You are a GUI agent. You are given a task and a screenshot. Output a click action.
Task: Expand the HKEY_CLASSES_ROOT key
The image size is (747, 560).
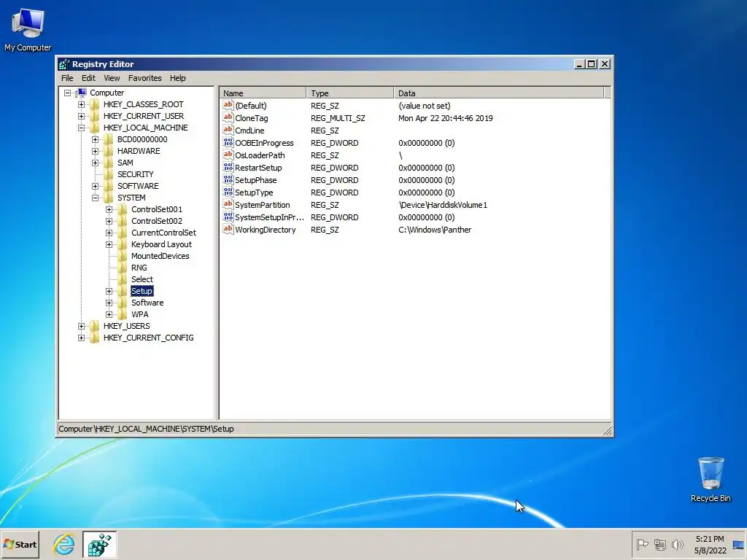(81, 104)
